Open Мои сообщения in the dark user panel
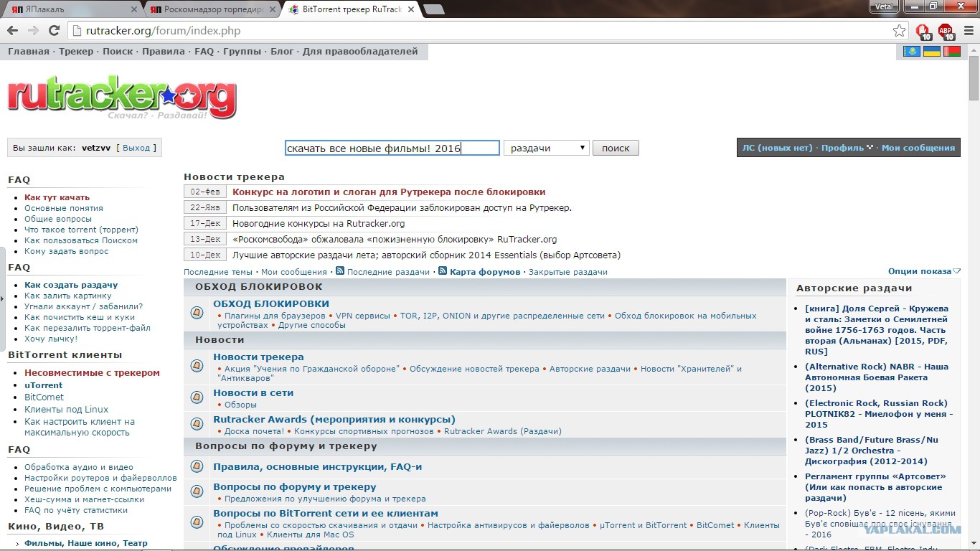980x551 pixels. tap(918, 148)
